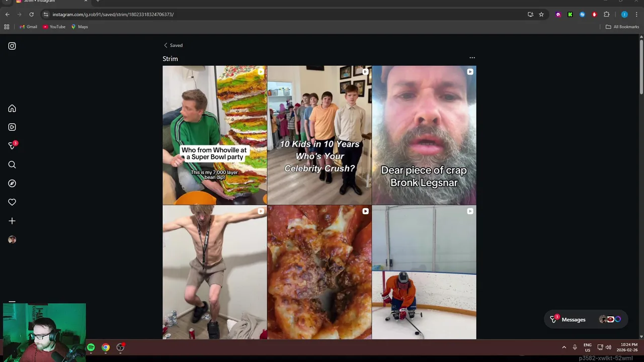Image resolution: width=644 pixels, height=362 pixels.
Task: Click the browser Back arrow
Action: pos(7,15)
